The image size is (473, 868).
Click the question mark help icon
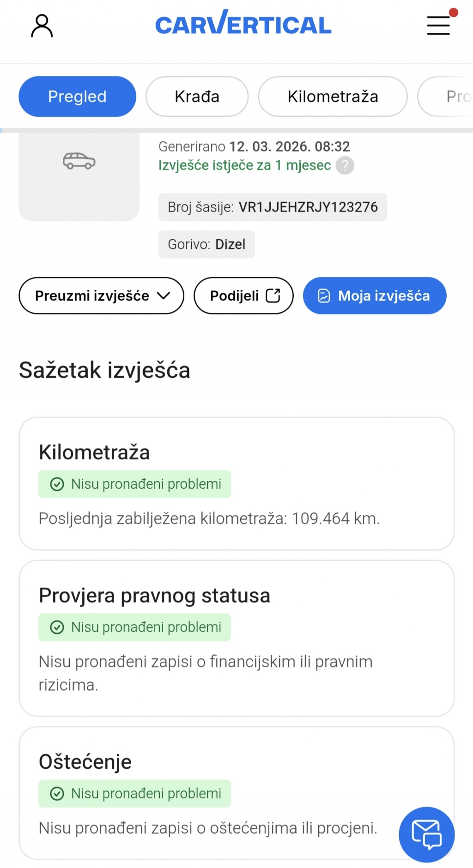tap(345, 165)
